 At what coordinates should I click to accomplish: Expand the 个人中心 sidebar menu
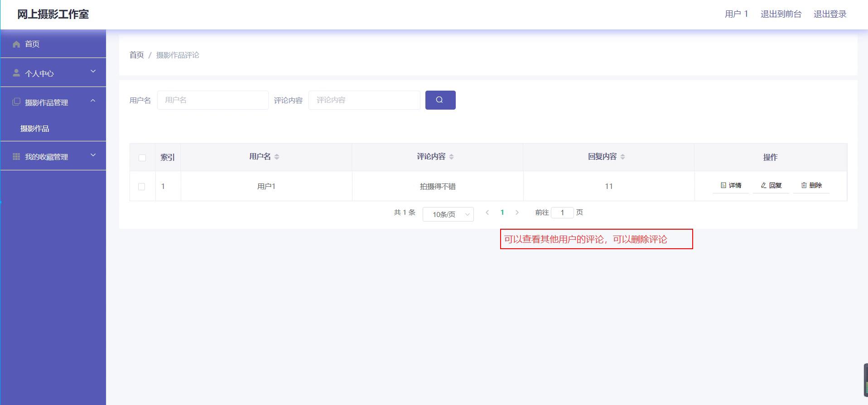(53, 73)
